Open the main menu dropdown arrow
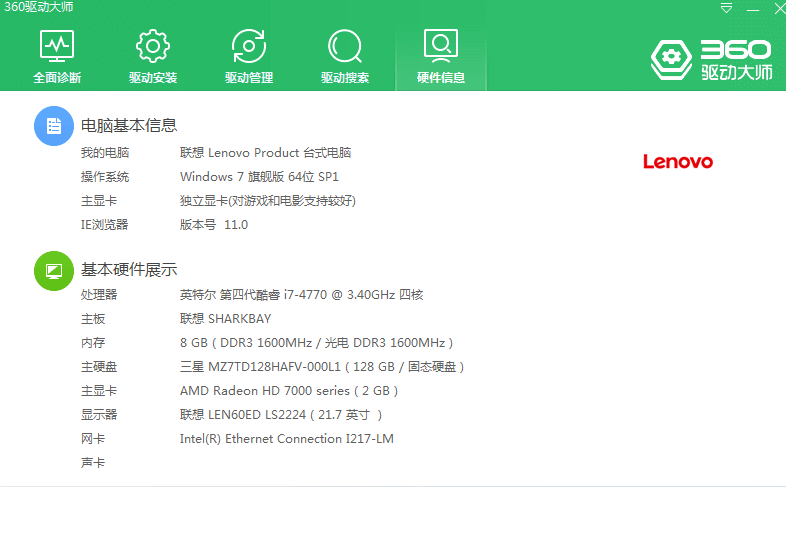 (x=727, y=8)
